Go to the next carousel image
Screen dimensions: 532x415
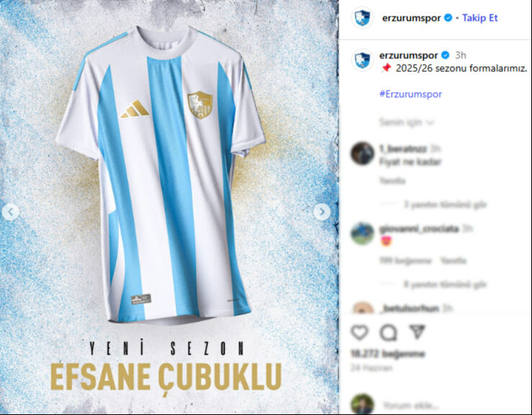pos(322,212)
